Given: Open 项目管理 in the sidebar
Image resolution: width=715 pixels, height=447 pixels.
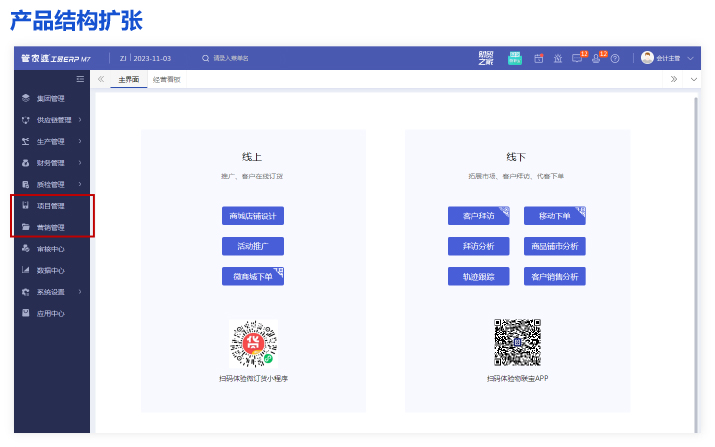Looking at the screenshot, I should pyautogui.click(x=50, y=206).
